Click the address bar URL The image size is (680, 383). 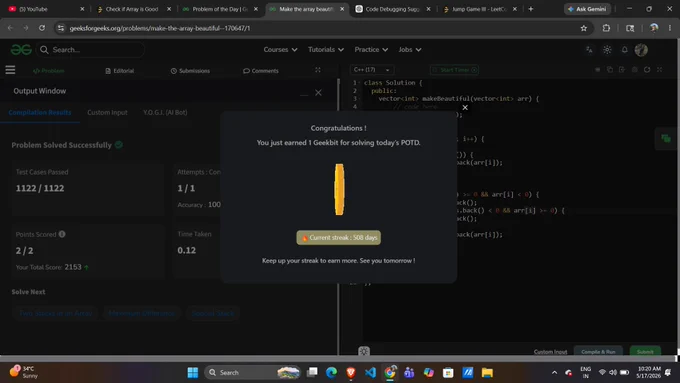(160, 28)
